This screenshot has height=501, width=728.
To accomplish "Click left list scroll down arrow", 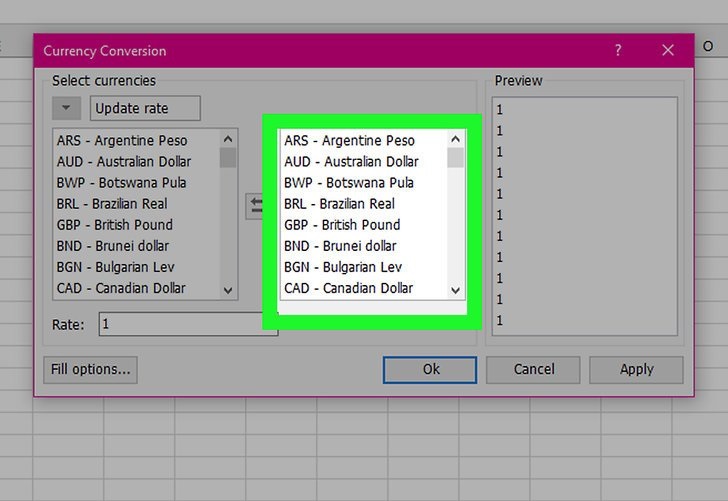I will pos(228,291).
